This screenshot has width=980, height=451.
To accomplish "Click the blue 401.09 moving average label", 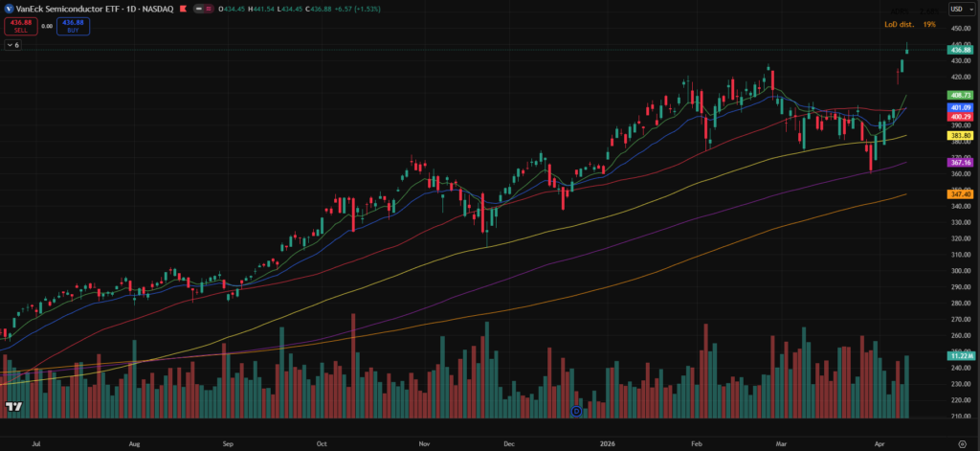I will (x=959, y=107).
